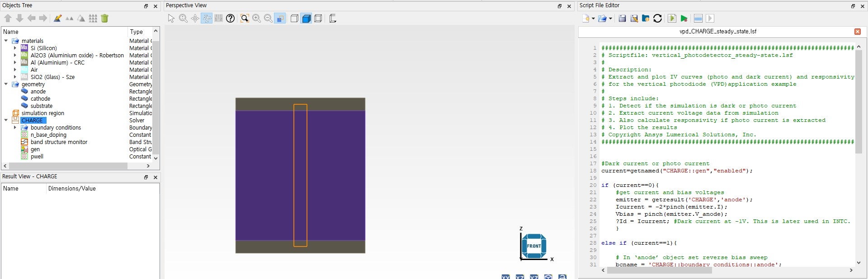
Task: Zoom out on Perspective View
Action: (x=268, y=18)
